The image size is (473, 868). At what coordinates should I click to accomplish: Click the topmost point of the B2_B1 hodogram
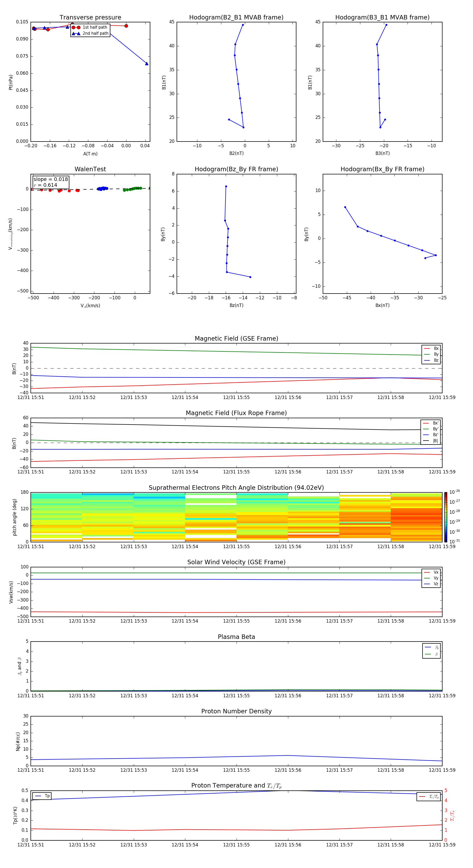click(x=243, y=25)
